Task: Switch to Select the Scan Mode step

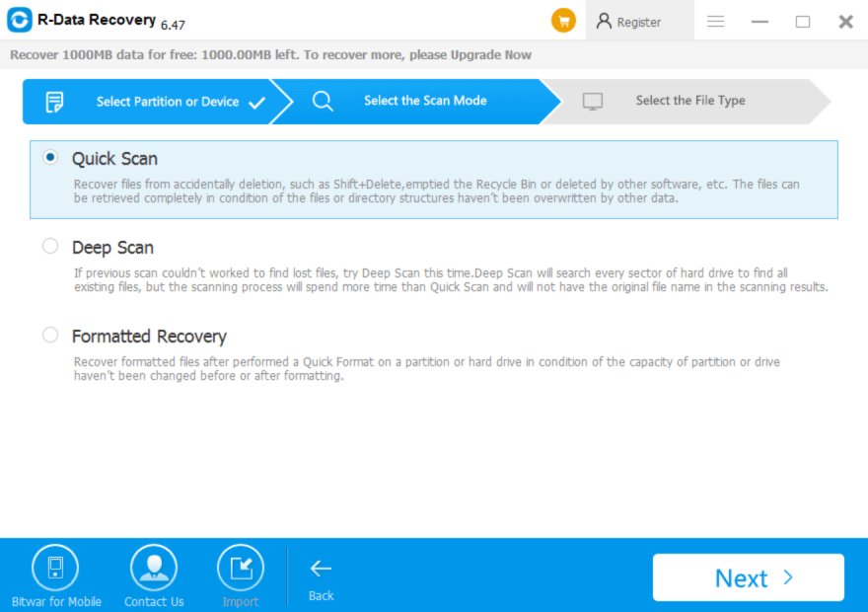Action: coord(415,102)
